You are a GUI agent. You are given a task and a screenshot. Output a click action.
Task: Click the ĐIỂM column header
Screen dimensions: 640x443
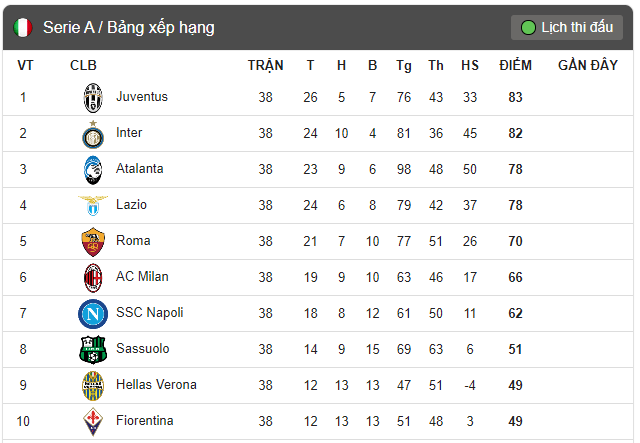tap(515, 65)
